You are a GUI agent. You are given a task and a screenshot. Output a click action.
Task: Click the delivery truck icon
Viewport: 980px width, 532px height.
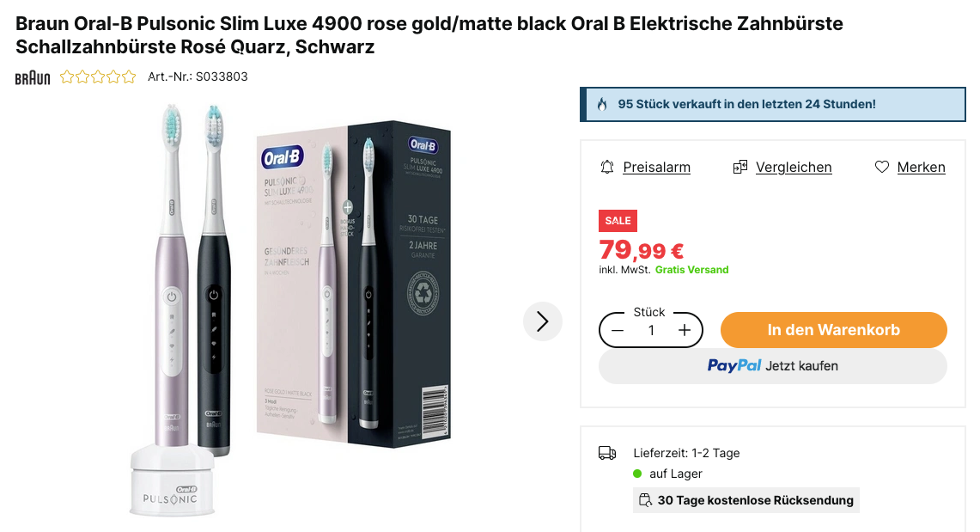(x=607, y=453)
